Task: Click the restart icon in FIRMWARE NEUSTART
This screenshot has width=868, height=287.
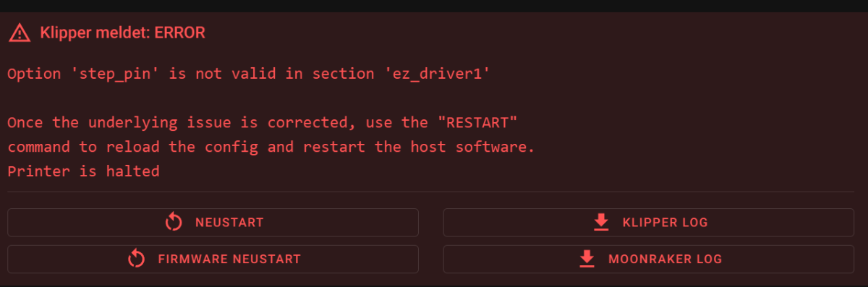Action: pos(137,259)
